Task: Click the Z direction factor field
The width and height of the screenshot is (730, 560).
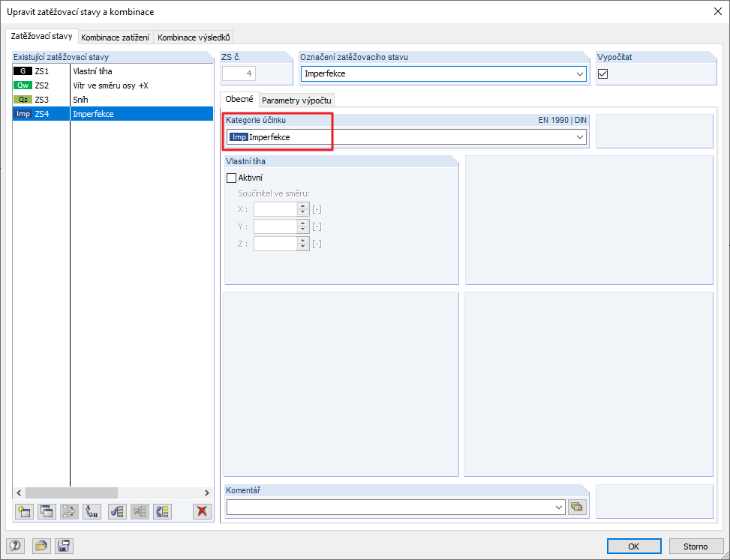Action: pos(275,244)
